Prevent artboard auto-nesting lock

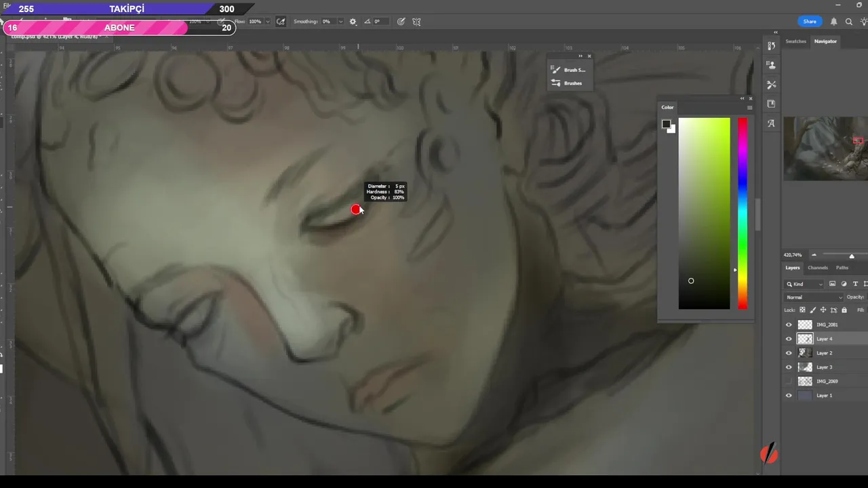[833, 310]
